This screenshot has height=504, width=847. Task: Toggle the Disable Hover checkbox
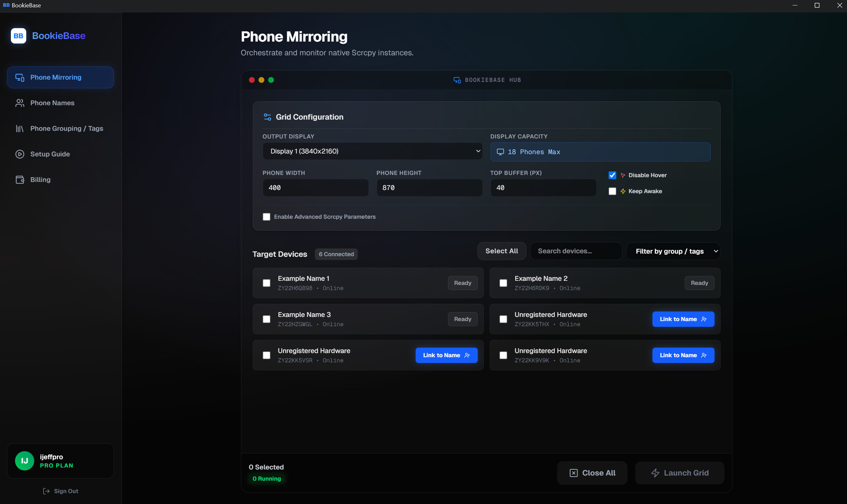tap(612, 175)
